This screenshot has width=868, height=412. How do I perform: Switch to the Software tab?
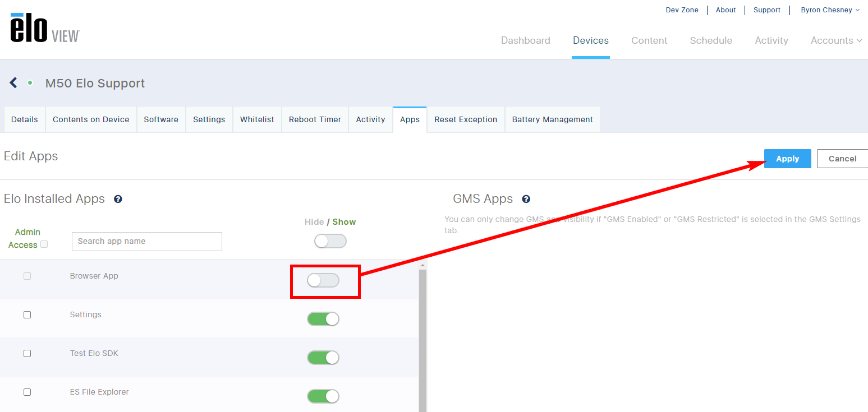[x=161, y=119]
